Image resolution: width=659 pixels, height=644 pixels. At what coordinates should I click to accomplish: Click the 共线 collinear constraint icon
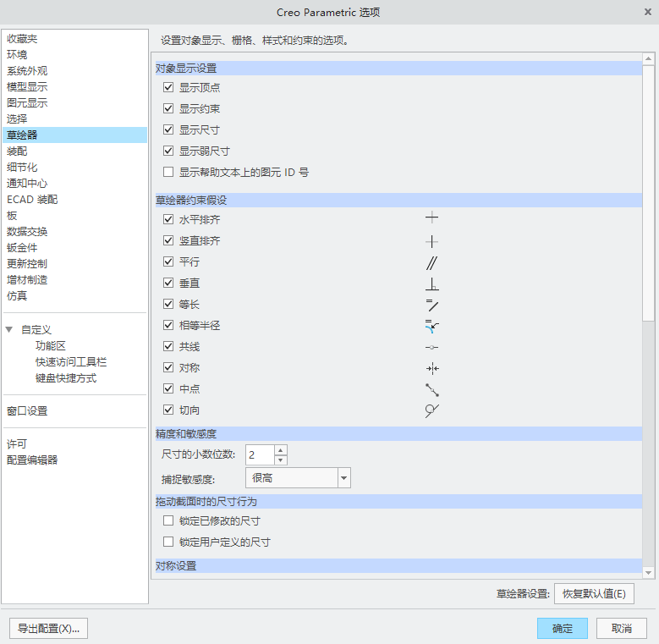coord(431,347)
